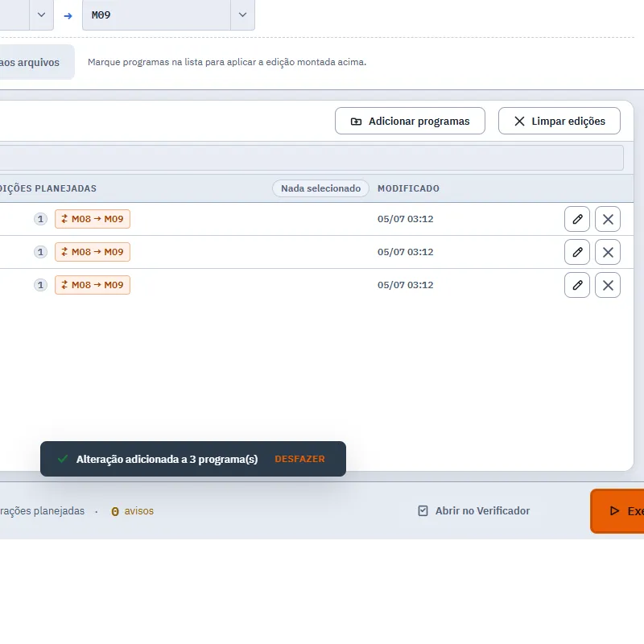Edit the first M08 → M09 program row

577,219
